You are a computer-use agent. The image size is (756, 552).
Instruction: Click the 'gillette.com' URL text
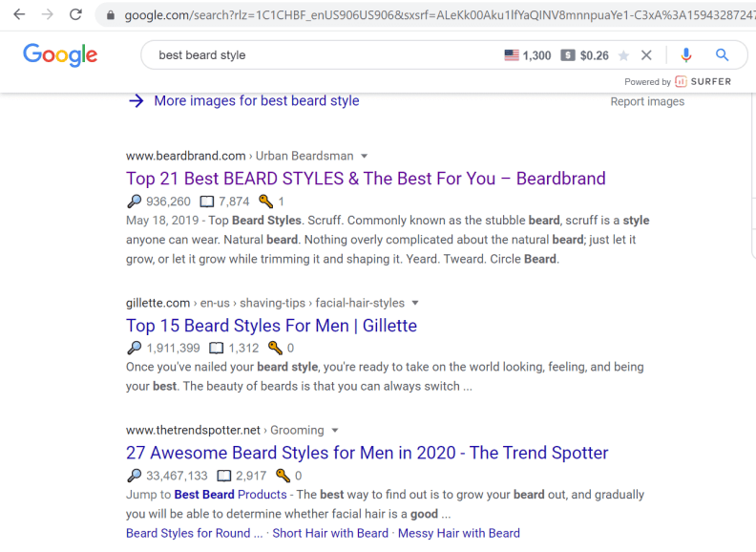157,303
